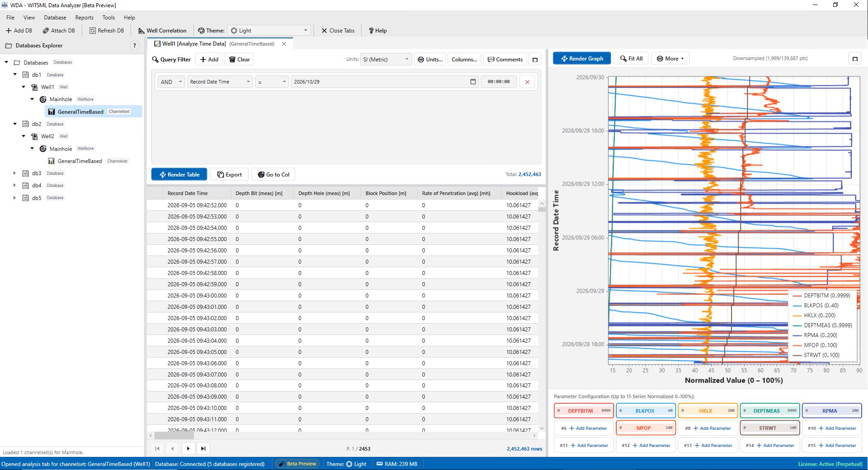Screen dimensions: 868x470
Task: Open the Theme dropdown set to Light
Action: [x=269, y=31]
